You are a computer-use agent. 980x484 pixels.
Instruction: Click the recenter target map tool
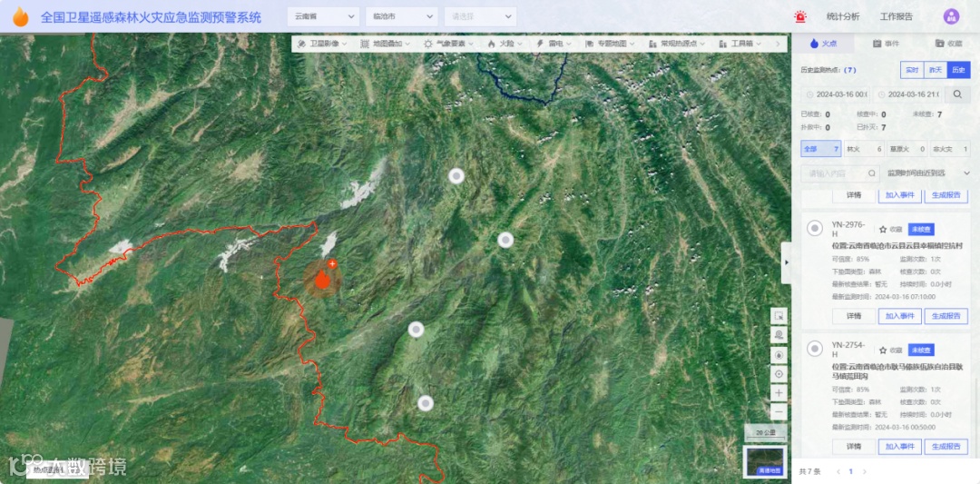pyautogui.click(x=779, y=374)
